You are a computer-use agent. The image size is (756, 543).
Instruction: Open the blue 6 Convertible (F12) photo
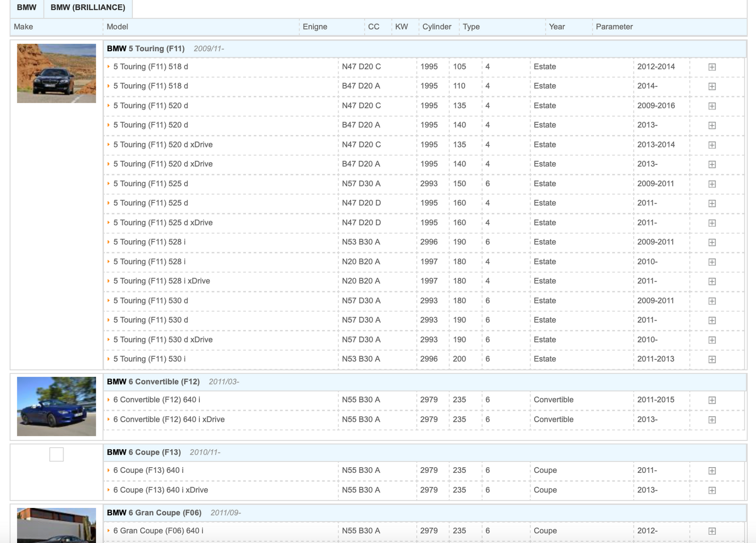[x=57, y=406]
